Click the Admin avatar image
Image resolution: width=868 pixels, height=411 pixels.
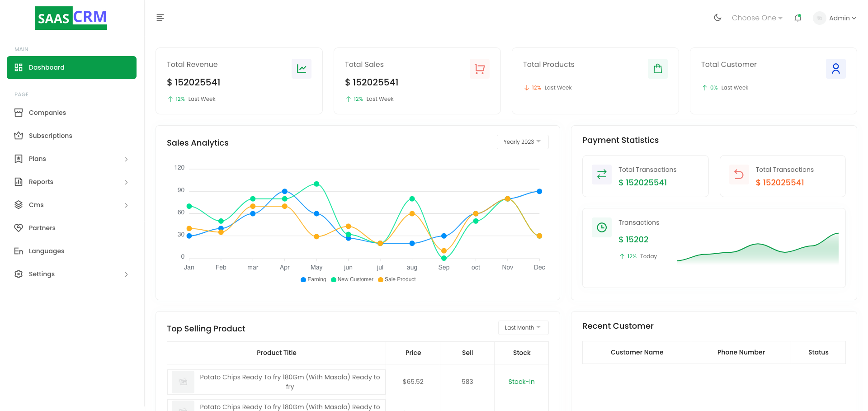819,18
